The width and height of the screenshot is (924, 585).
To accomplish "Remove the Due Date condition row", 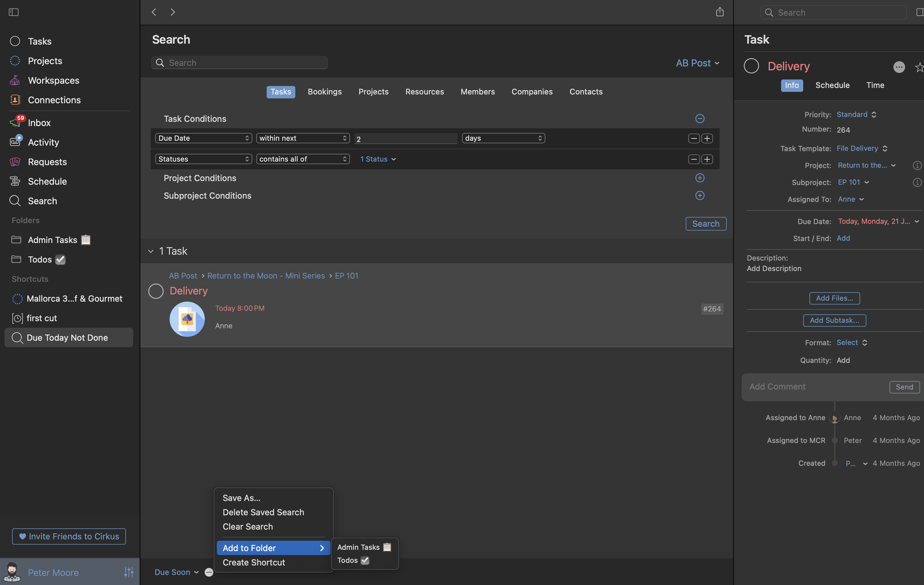I will click(693, 138).
